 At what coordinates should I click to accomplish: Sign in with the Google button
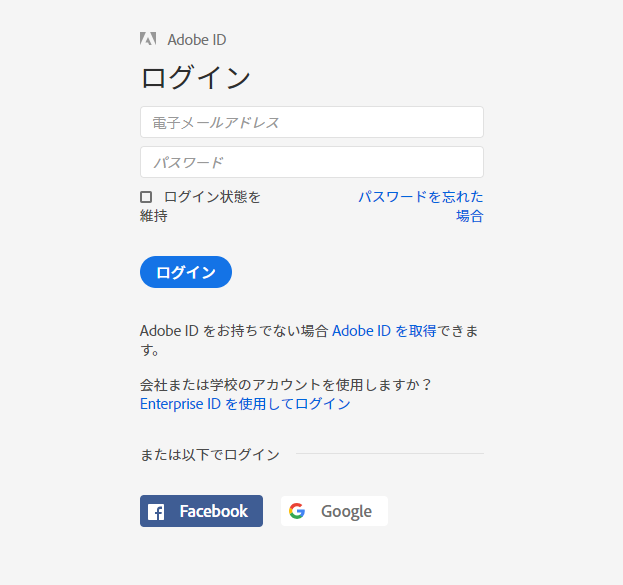click(x=335, y=511)
